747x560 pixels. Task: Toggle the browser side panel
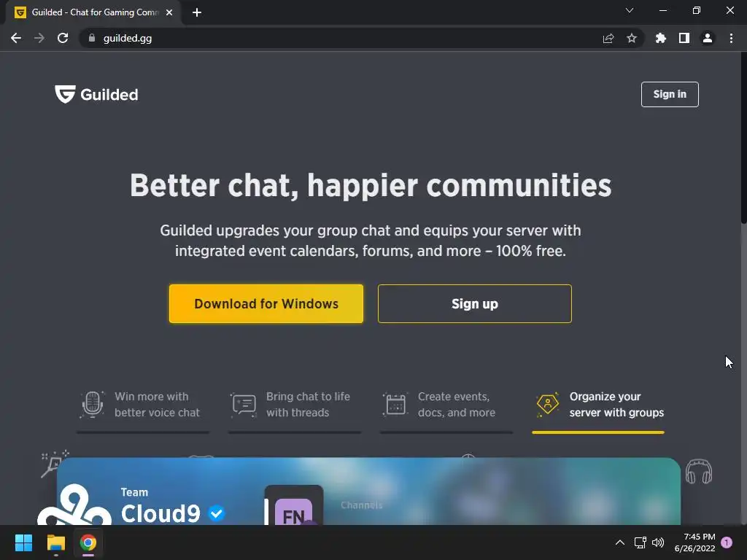point(684,38)
